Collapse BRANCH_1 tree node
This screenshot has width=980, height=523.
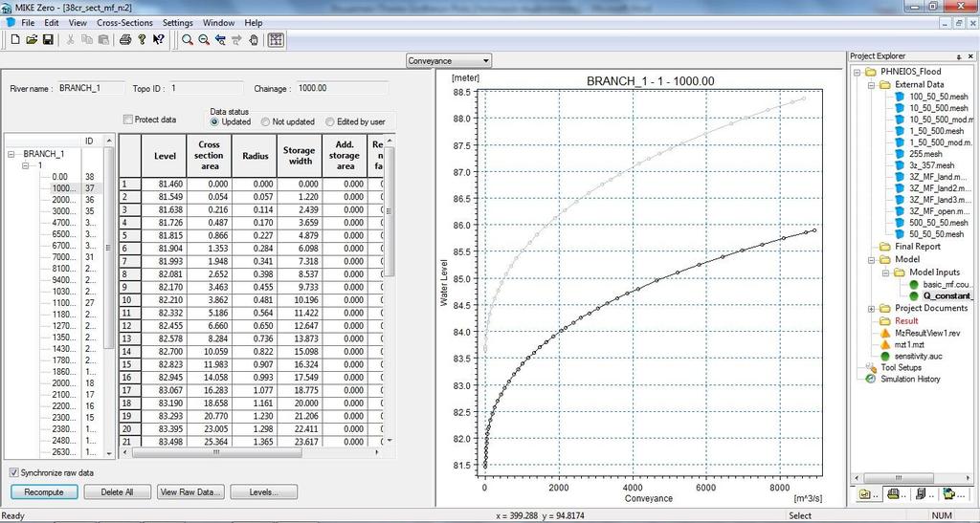(11, 154)
